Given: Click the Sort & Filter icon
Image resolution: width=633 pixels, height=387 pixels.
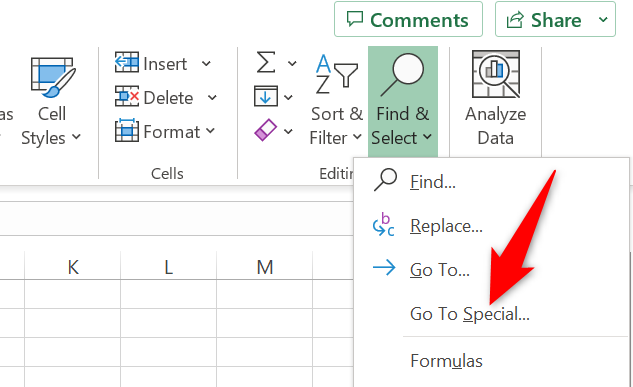Looking at the screenshot, I should (x=336, y=74).
